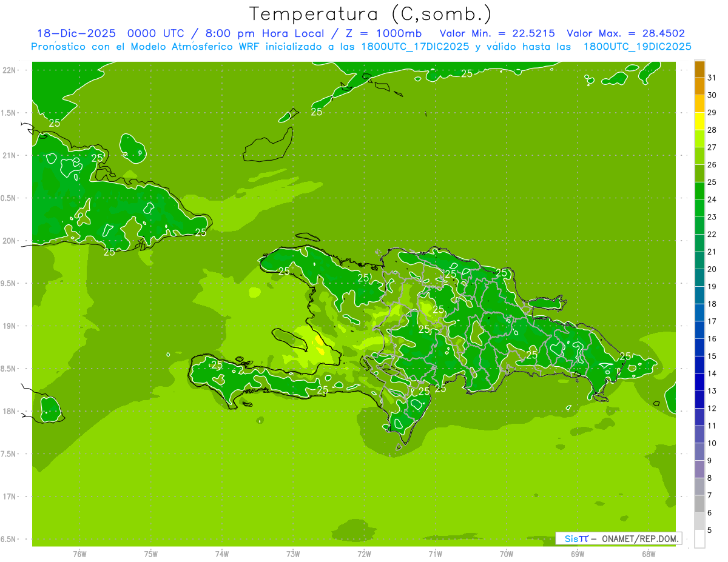Click the blue swatch between 16 and 17
Image resolution: width=728 pixels, height=562 pixels.
click(699, 330)
